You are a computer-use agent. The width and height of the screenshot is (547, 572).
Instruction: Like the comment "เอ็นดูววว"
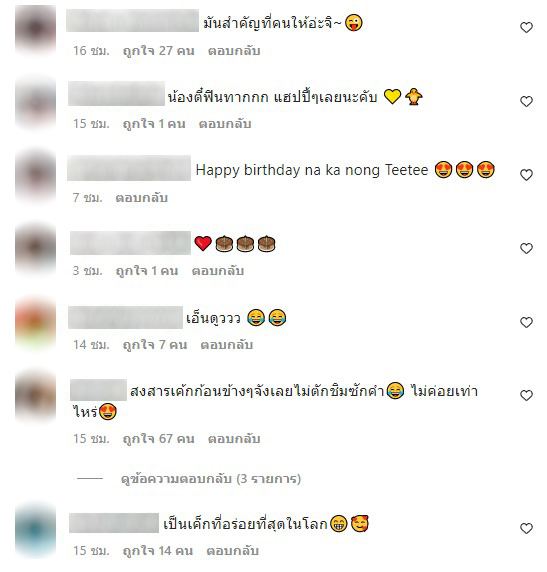click(526, 322)
